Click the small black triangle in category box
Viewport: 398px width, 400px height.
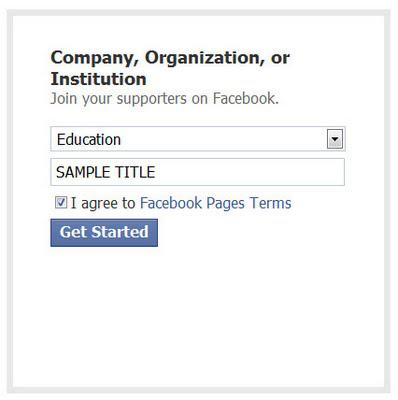coord(335,139)
